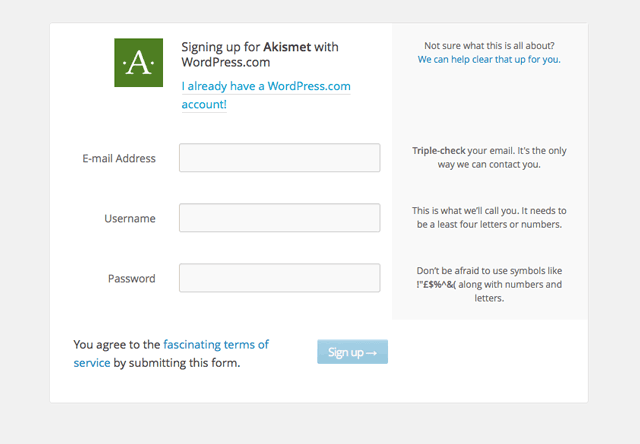Click the 'way we can contact you' hint line
The width and height of the screenshot is (640, 444).
point(489,165)
